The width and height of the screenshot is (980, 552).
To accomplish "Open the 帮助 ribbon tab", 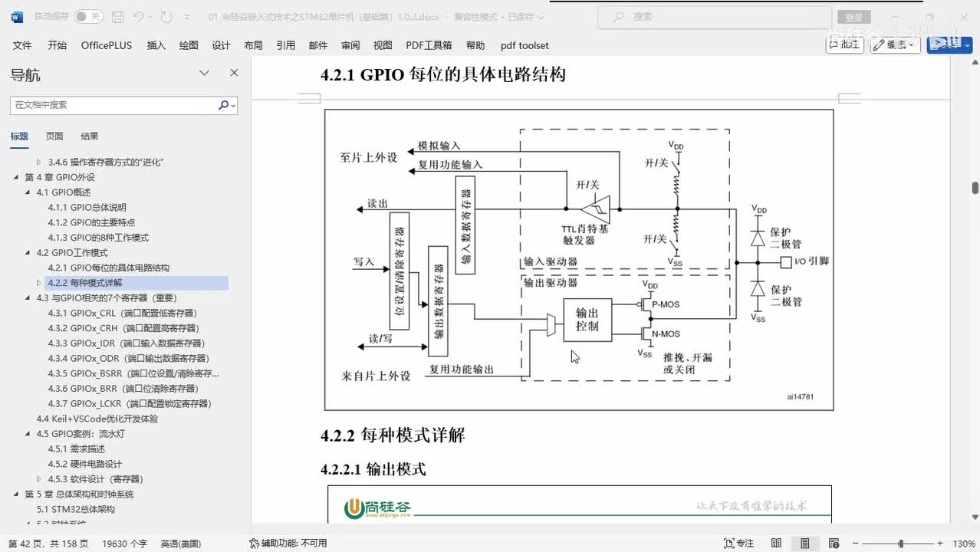I will (475, 45).
